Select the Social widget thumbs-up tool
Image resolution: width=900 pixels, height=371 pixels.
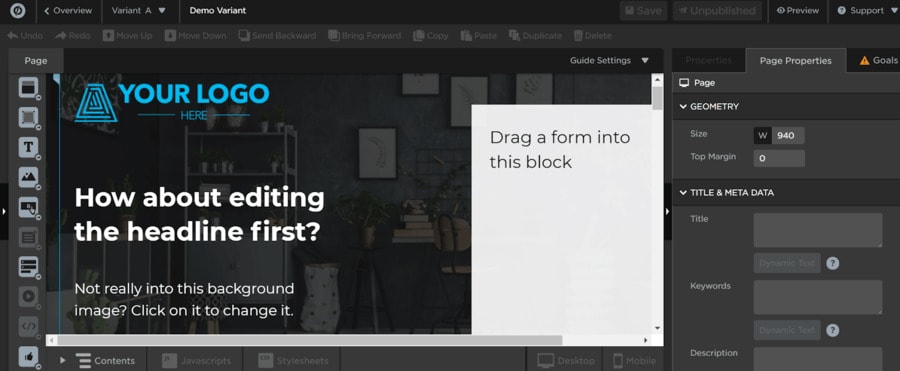click(x=28, y=356)
